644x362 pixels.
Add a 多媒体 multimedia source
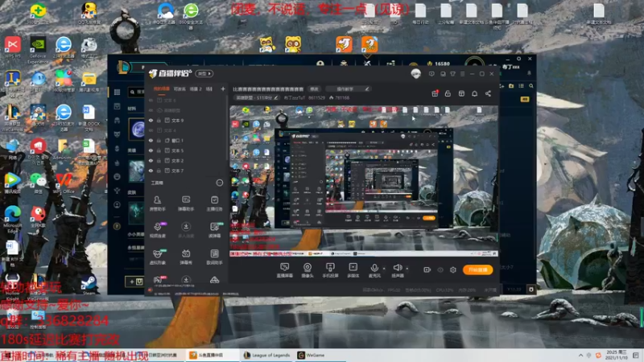coord(353,270)
